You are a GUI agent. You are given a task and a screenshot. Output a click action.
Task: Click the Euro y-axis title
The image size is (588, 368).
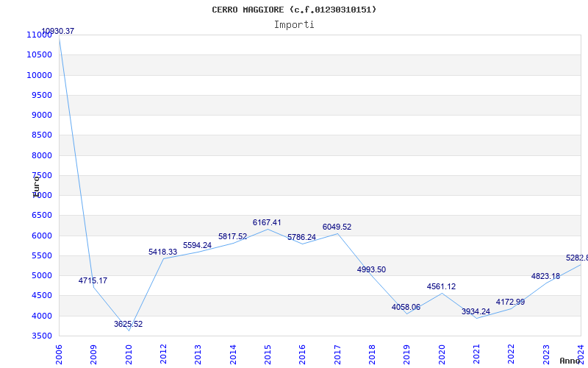click(x=36, y=187)
